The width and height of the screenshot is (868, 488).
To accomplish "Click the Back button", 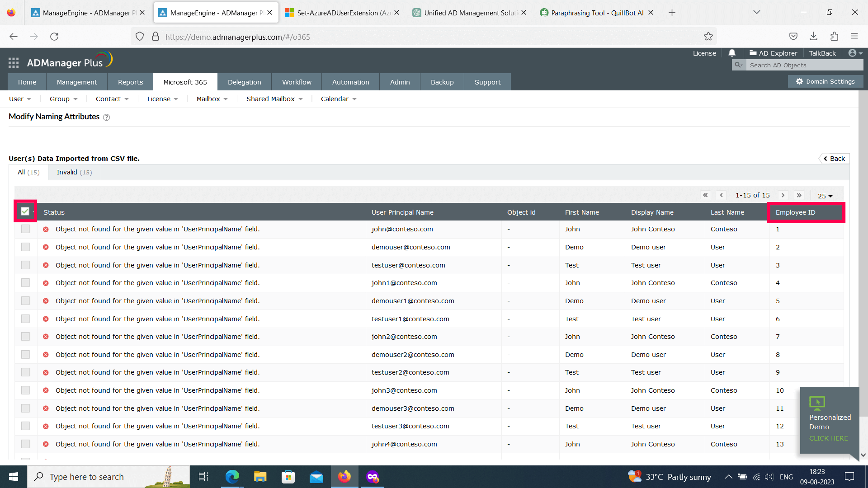I will (834, 159).
